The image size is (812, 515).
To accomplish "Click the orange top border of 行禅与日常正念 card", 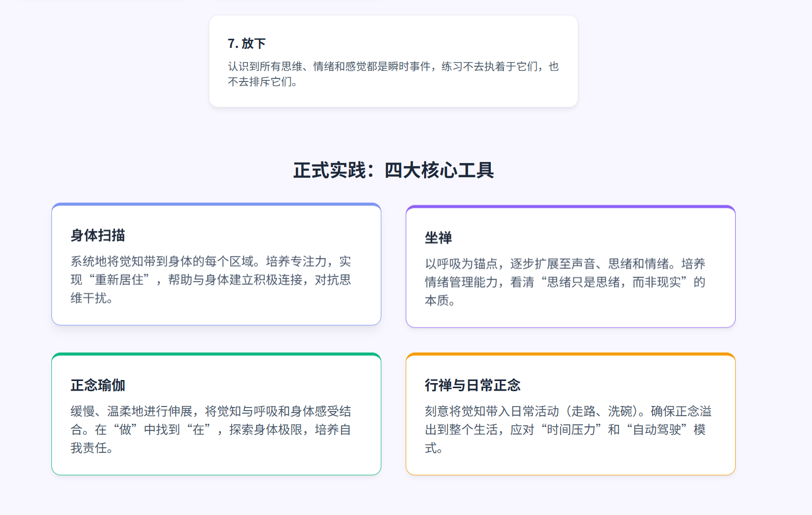I will tap(571, 355).
